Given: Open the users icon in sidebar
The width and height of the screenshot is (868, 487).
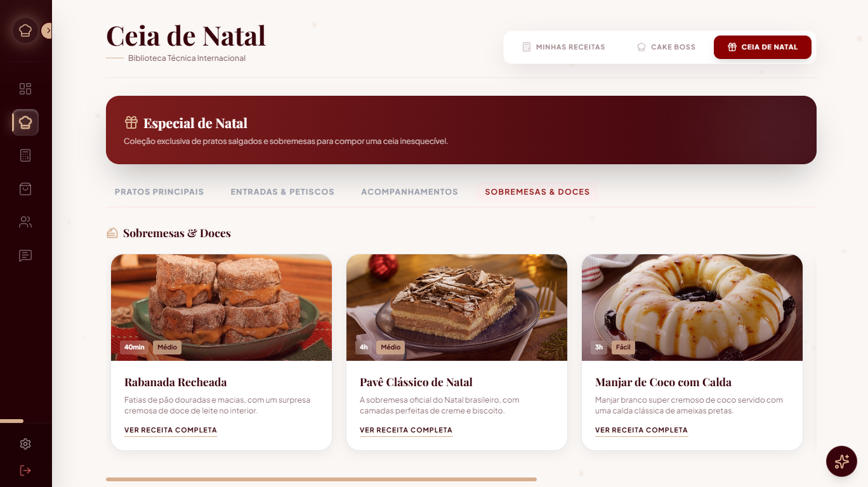Looking at the screenshot, I should point(25,222).
